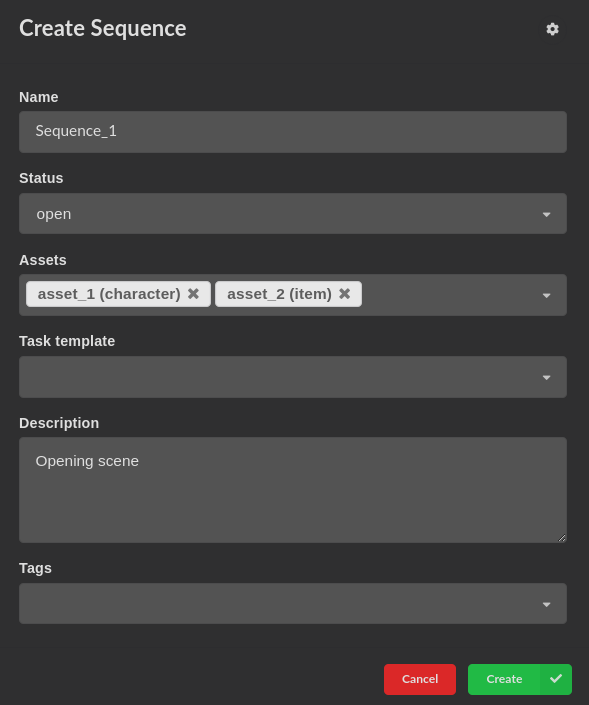Click the checkmark icon beside Create
The image size is (589, 705).
pyautogui.click(x=556, y=679)
